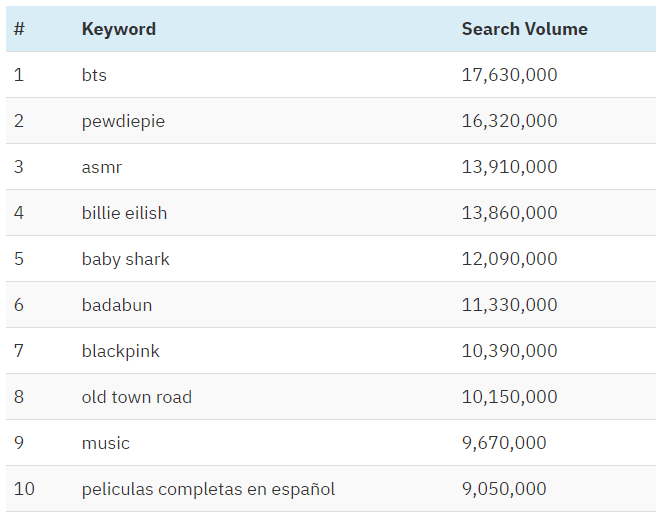
Task: Click rank number 1 in bts row
Action: [x=19, y=75]
